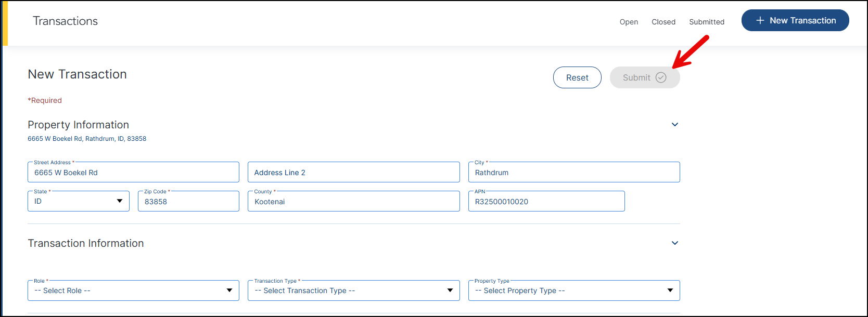Collapse the Property Information section chevron
868x317 pixels.
tap(675, 125)
